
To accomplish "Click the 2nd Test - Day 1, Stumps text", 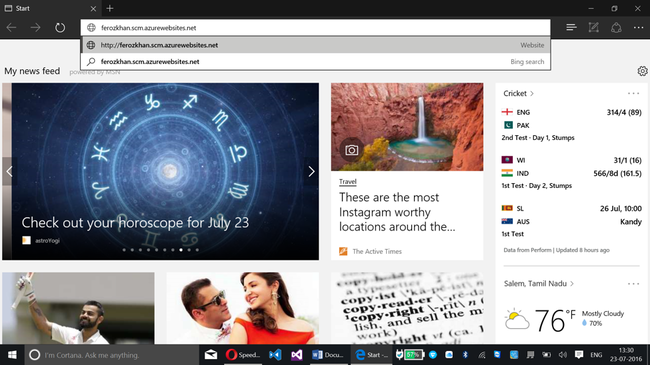I will pos(538,138).
